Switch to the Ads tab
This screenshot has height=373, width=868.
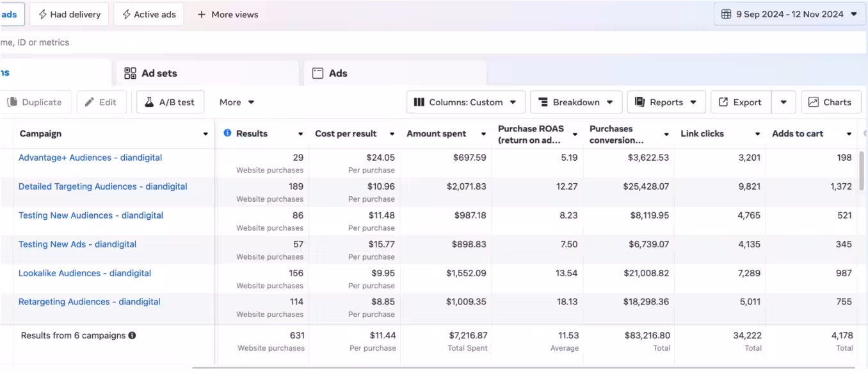pos(395,73)
